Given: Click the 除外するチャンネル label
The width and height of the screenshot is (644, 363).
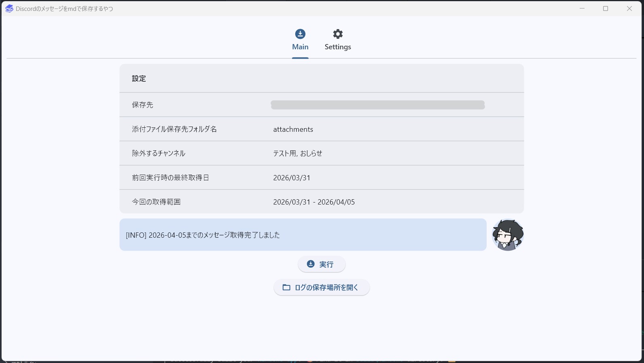Looking at the screenshot, I should [159, 153].
